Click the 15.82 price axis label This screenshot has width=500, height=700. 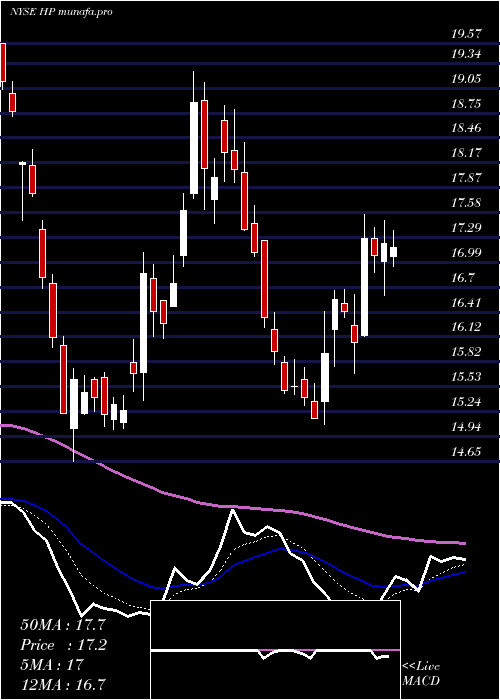(467, 352)
